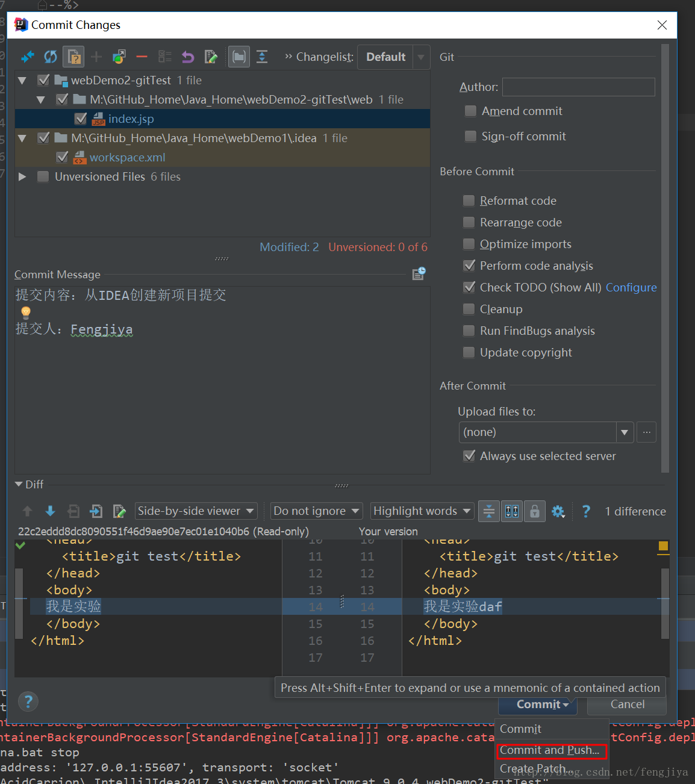Check the Update copyright option
695x784 pixels.
[469, 352]
